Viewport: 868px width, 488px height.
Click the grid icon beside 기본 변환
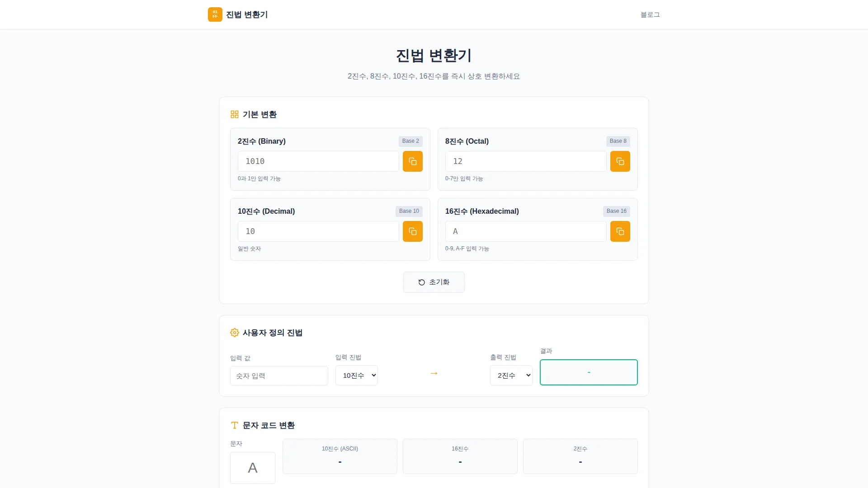tap(234, 114)
